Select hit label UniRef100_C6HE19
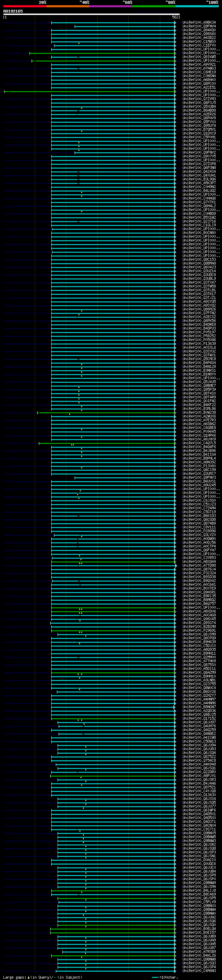The height and width of the screenshot is (980, 222). pyautogui.click(x=199, y=72)
